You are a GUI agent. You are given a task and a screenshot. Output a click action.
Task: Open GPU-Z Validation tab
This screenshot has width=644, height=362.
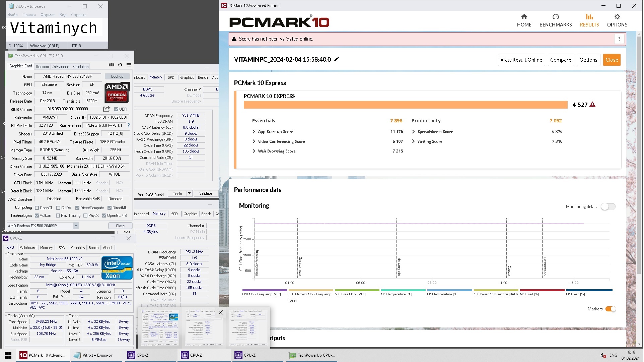coord(81,67)
